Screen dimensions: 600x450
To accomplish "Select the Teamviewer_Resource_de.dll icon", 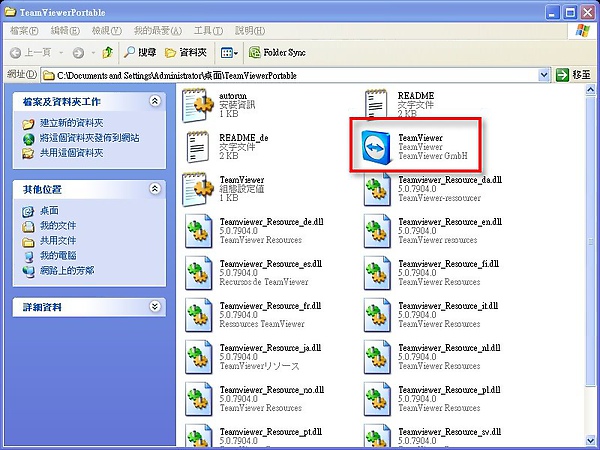I will (x=198, y=231).
